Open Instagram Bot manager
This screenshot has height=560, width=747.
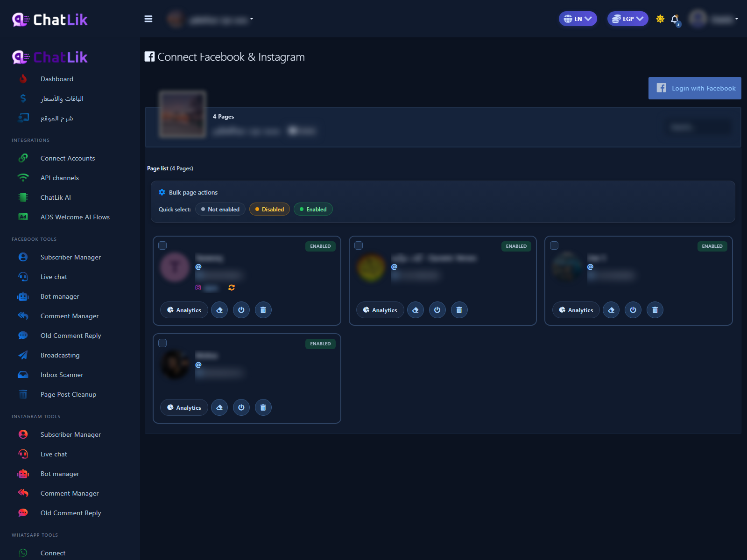pos(60,474)
